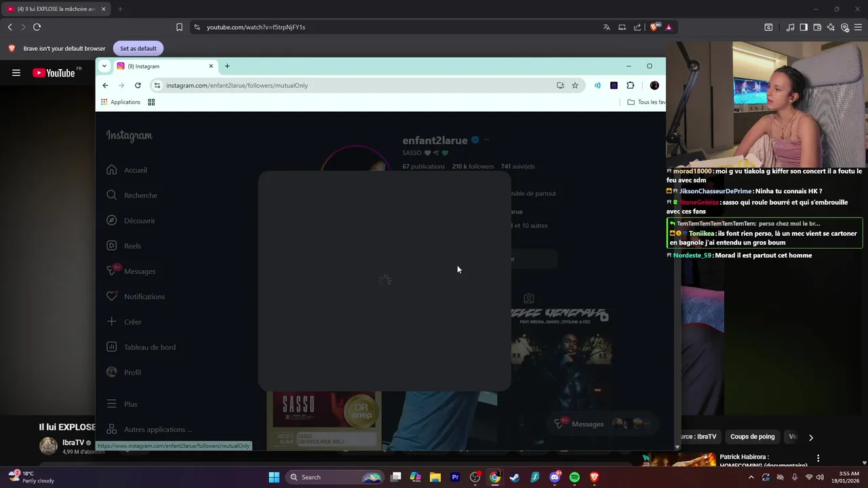This screenshot has width=868, height=488.
Task: Open extensions puzzle icon in inner Chrome
Action: click(x=630, y=85)
